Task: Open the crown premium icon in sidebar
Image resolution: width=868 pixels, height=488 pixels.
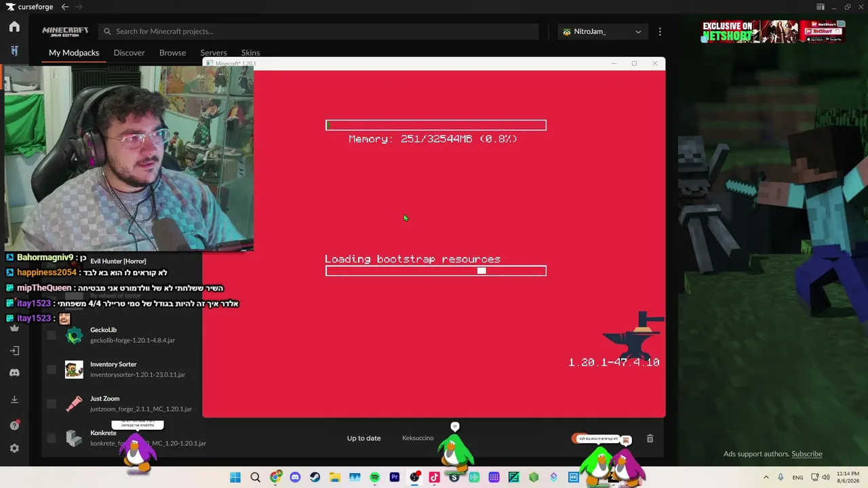Action: (x=14, y=328)
